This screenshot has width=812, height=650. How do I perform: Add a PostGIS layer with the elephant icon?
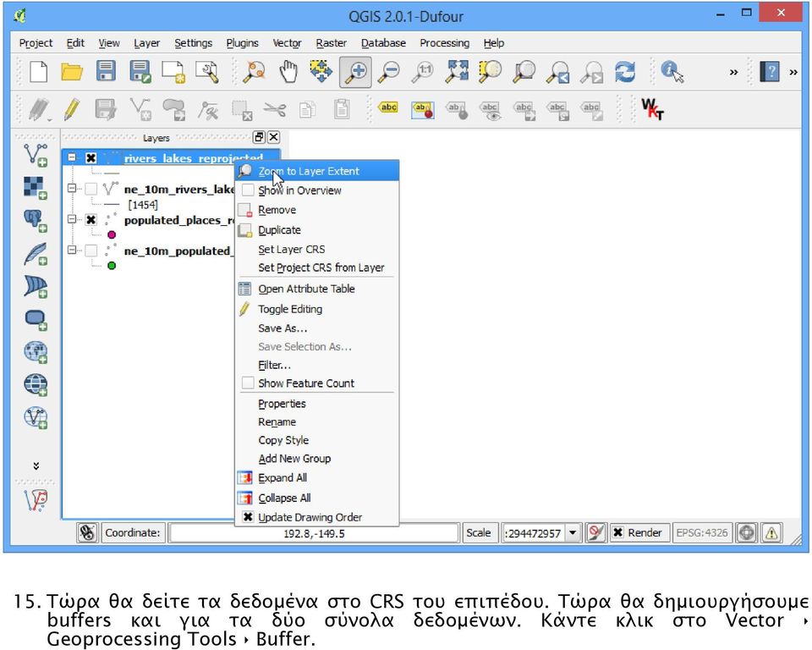click(x=36, y=220)
